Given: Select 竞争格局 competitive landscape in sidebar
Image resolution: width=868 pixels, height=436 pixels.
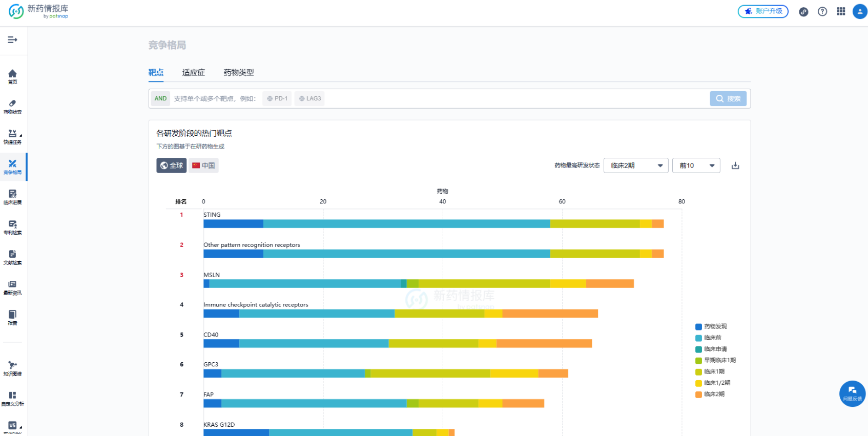Looking at the screenshot, I should [x=13, y=167].
